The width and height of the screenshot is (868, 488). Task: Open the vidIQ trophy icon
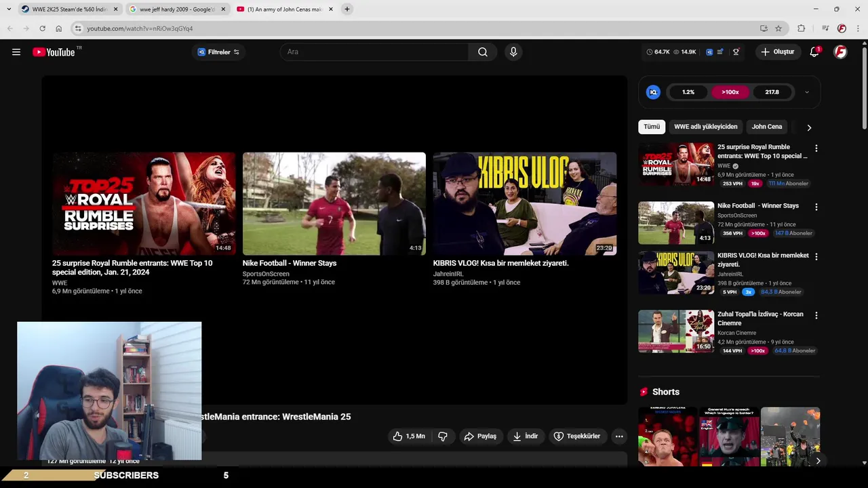(736, 52)
